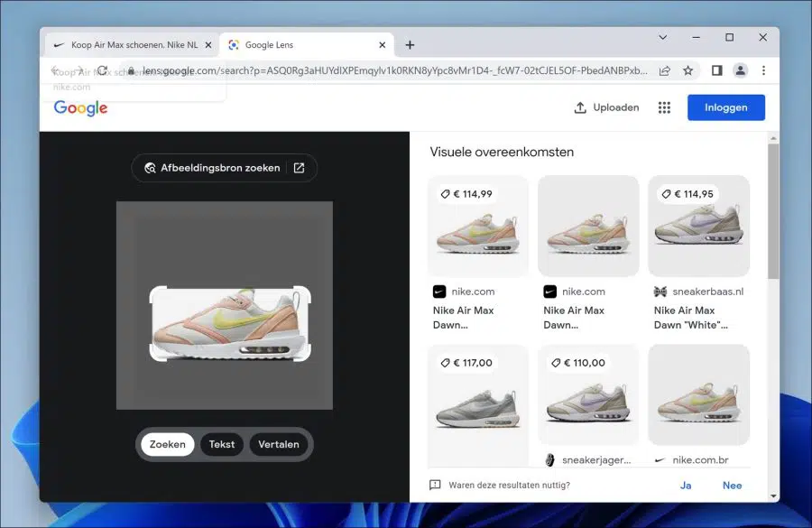Screen dimensions: 812x528
Task: Share this page via the share icon
Action: pos(664,70)
